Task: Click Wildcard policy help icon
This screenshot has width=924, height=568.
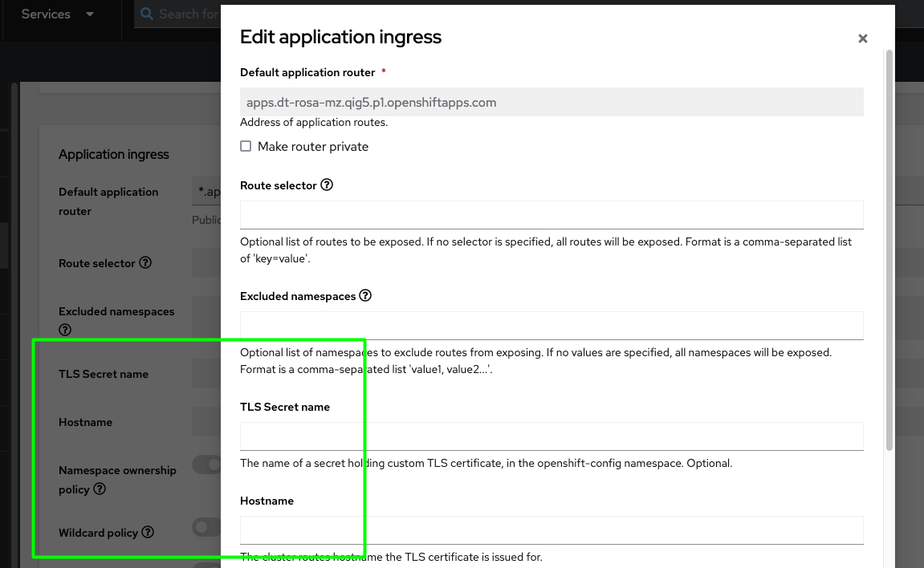Action: (147, 532)
